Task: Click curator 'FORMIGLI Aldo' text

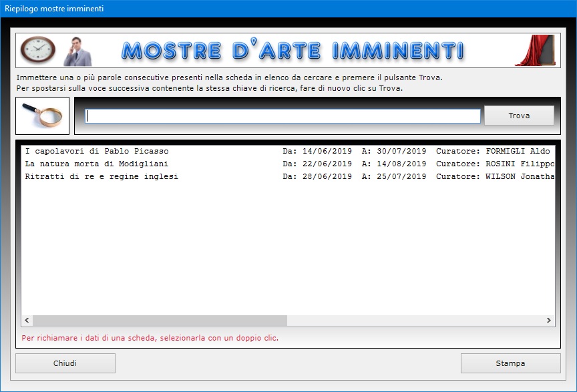Action: pos(518,151)
